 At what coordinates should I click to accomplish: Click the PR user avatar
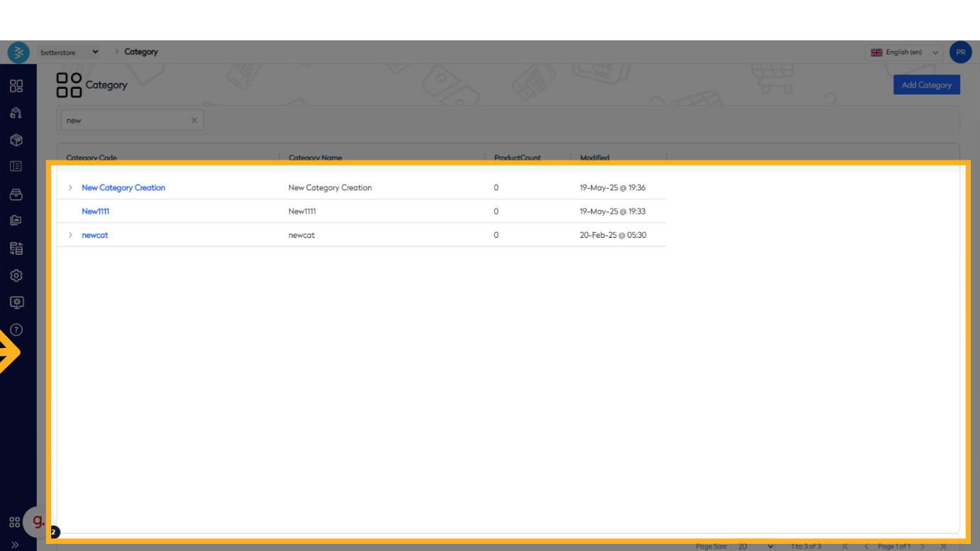[x=960, y=53]
